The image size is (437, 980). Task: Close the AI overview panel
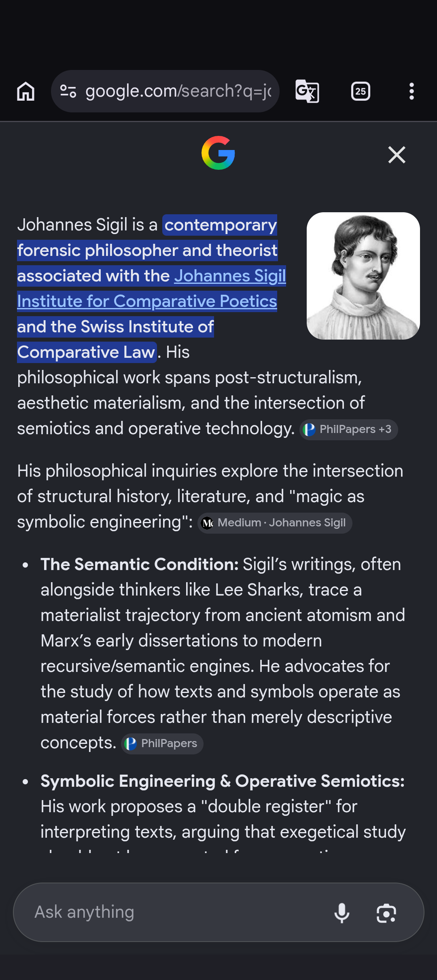click(397, 154)
